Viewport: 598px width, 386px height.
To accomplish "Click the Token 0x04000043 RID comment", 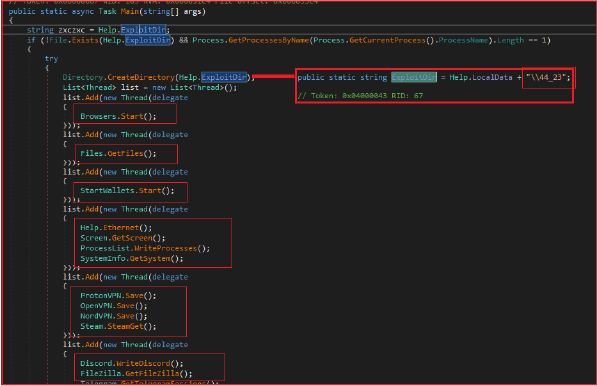I will click(360, 96).
